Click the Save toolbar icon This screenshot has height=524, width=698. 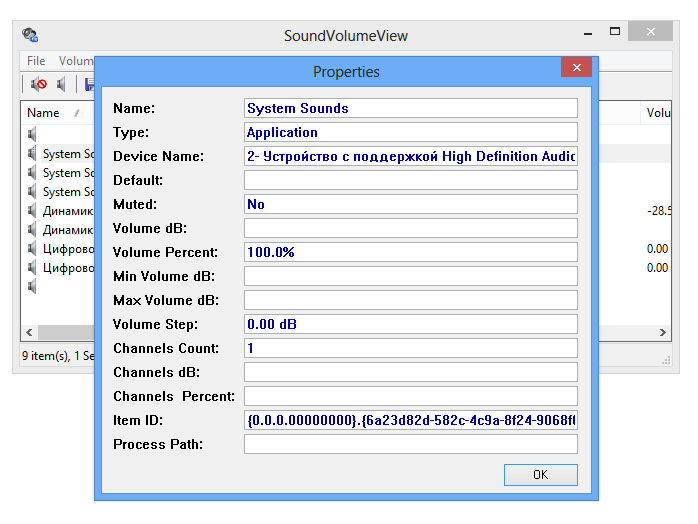point(89,84)
